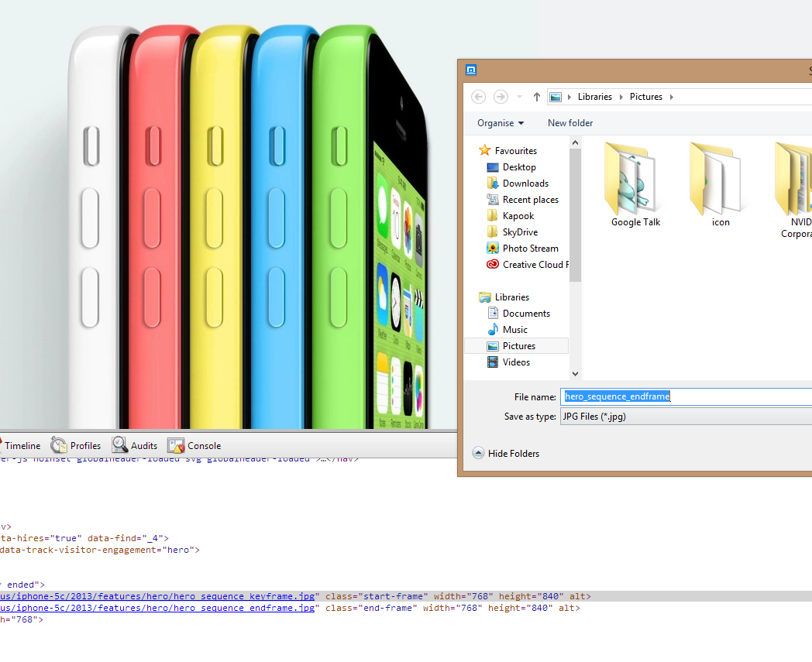Image resolution: width=812 pixels, height=662 pixels.
Task: Click the Music note icon
Action: click(493, 329)
